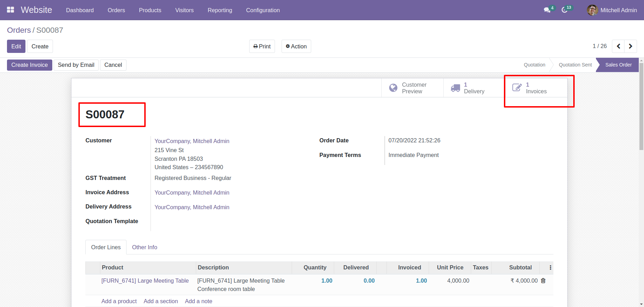
Task: Open the Reporting menu
Action: (x=220, y=10)
